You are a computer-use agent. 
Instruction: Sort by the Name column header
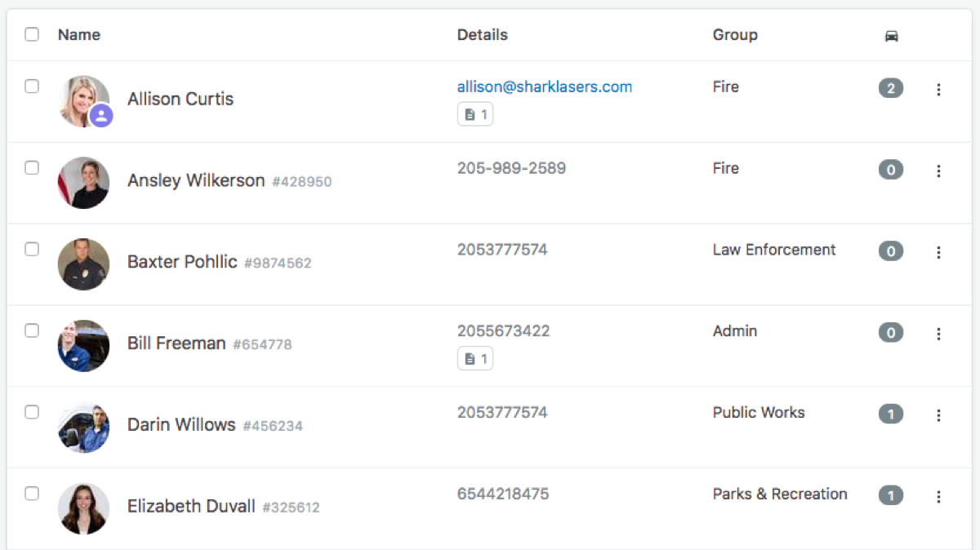point(79,35)
